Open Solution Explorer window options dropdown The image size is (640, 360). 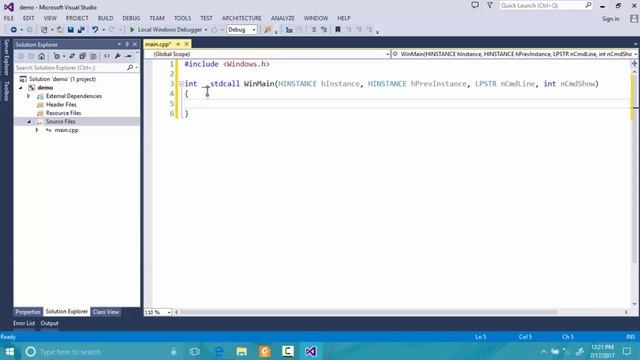pos(119,44)
